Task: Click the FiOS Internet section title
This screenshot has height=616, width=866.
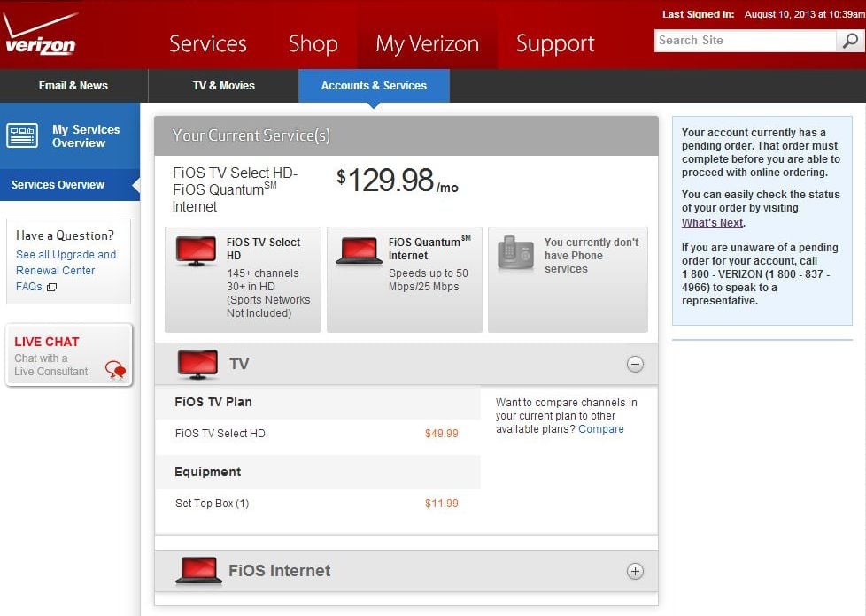Action: [x=280, y=571]
